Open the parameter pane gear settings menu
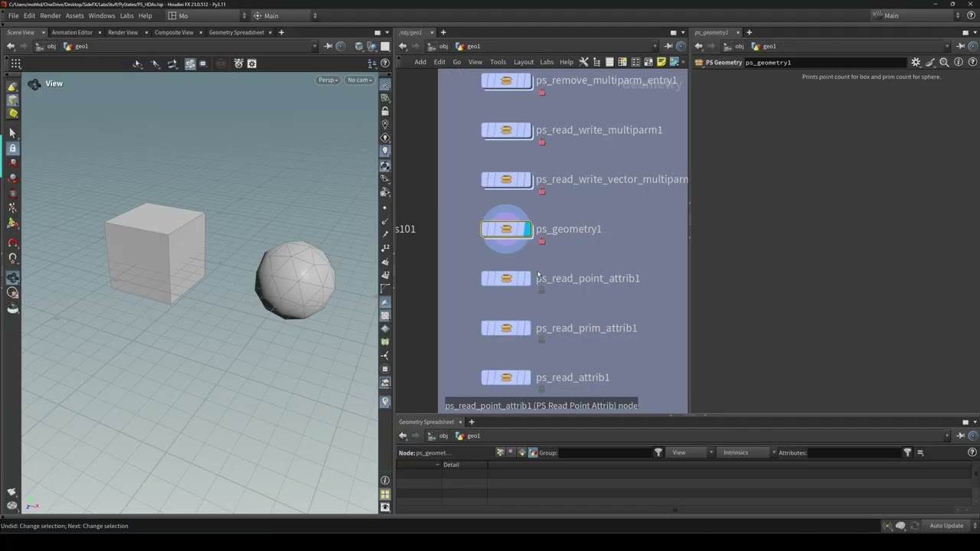This screenshot has width=980, height=551. coord(916,62)
